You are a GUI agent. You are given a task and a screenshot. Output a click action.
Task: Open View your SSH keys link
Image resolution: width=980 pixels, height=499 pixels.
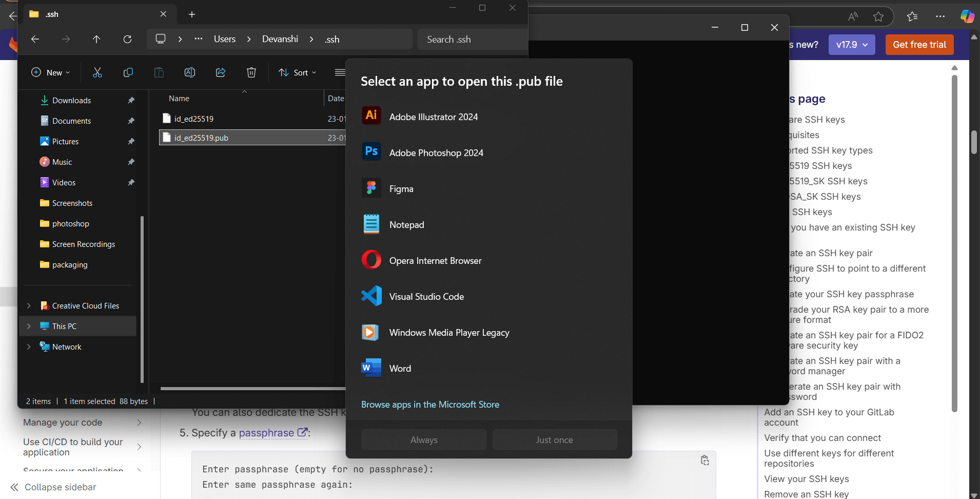click(x=807, y=479)
